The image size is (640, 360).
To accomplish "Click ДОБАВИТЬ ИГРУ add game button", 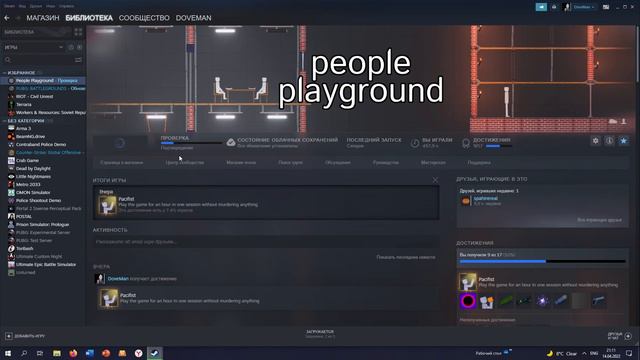I will tap(25, 336).
